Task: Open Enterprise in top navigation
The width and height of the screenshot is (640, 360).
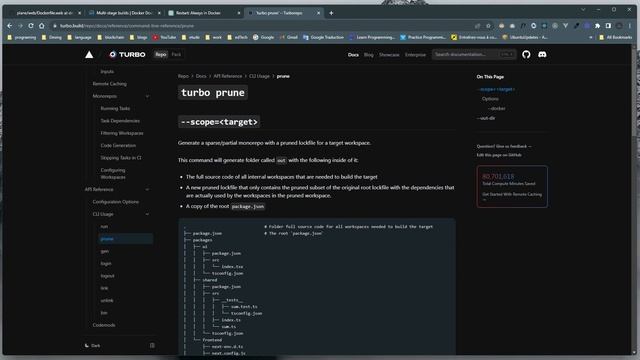Action: pyautogui.click(x=415, y=55)
